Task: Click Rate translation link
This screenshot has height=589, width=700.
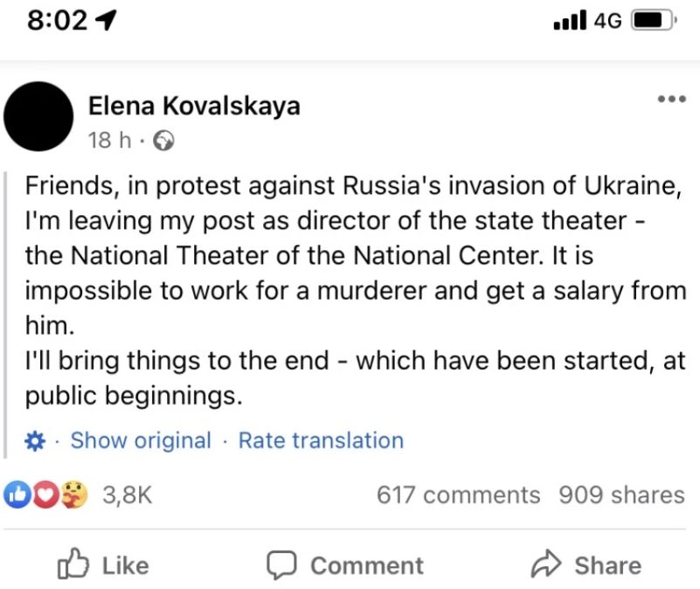Action: (321, 440)
